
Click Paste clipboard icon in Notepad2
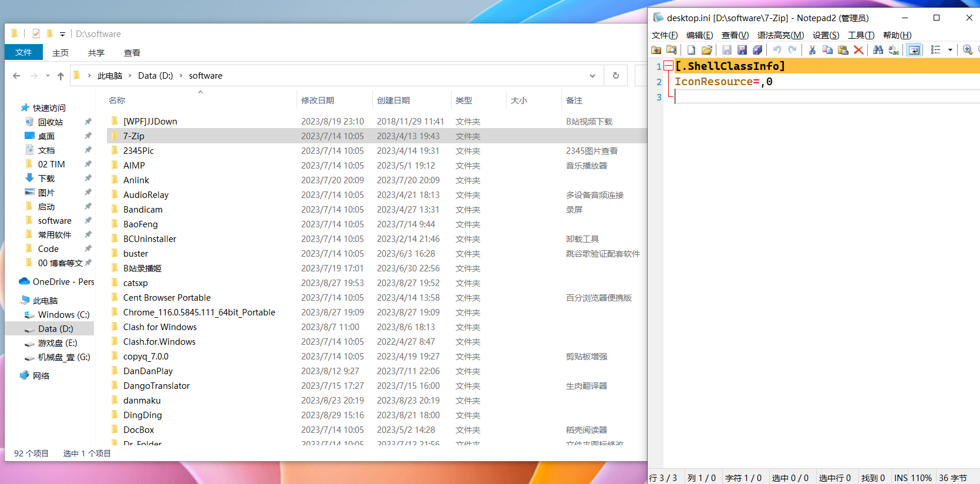coord(843,51)
